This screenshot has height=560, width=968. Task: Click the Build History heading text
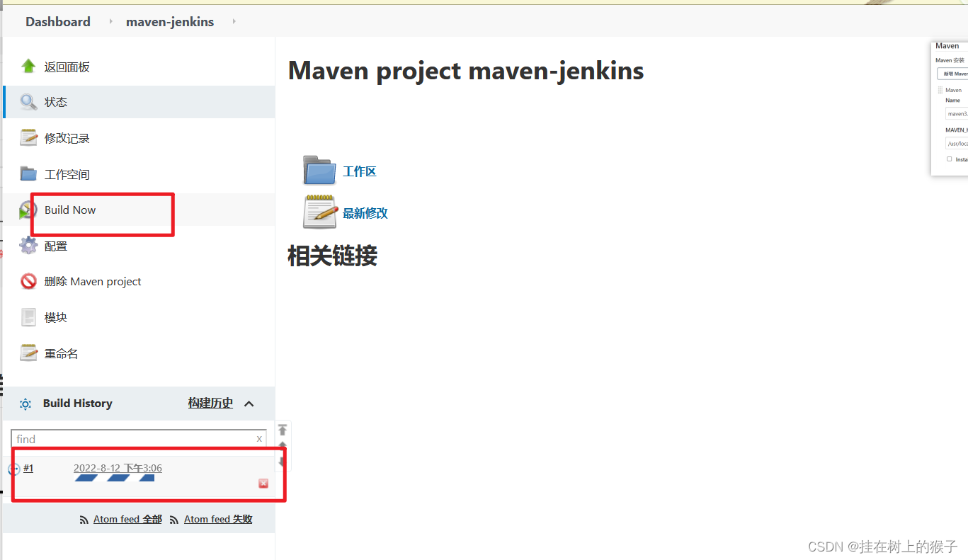pyautogui.click(x=78, y=403)
